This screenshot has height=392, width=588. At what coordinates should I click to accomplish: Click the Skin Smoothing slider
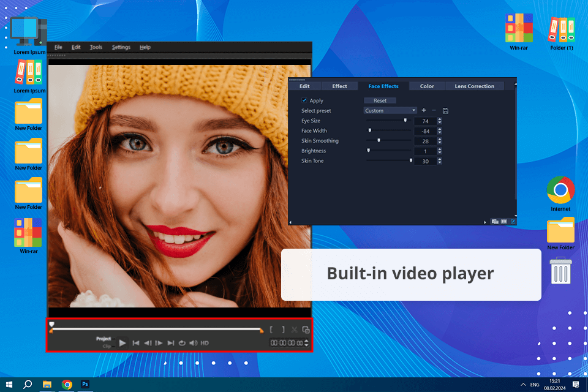389,140
